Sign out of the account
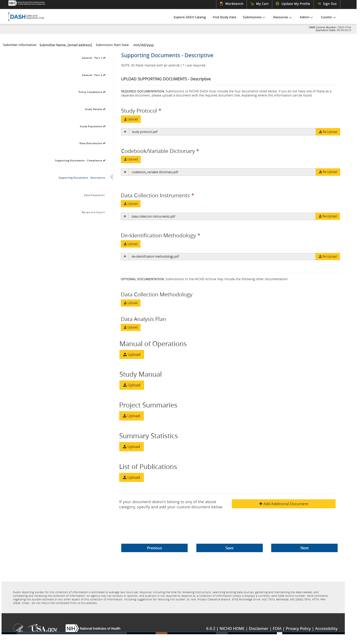The height and width of the screenshot is (644, 363). point(327,4)
